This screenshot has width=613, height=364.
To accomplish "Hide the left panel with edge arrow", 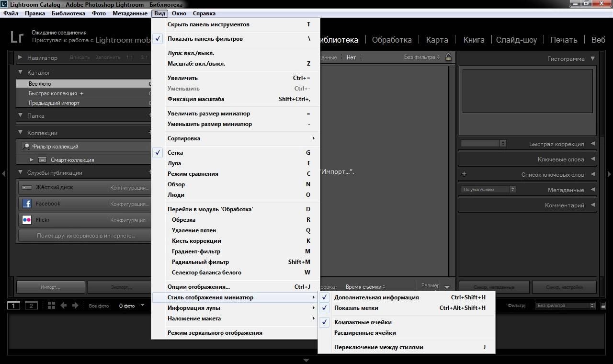I will click(3, 174).
